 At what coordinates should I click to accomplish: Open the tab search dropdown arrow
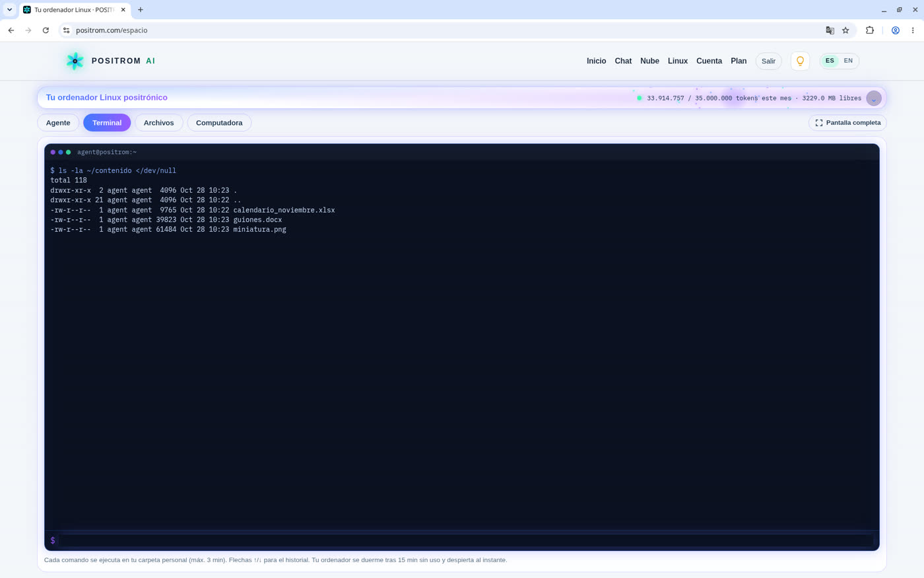9,10
